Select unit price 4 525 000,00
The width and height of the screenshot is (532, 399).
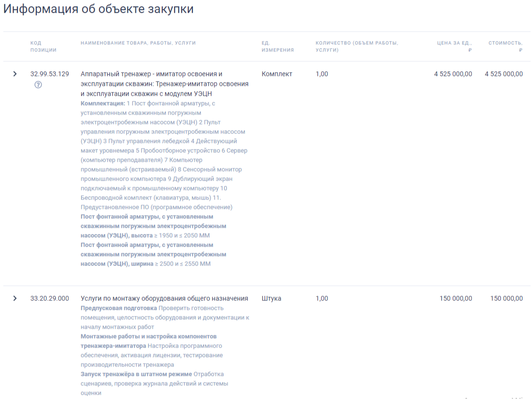point(453,74)
